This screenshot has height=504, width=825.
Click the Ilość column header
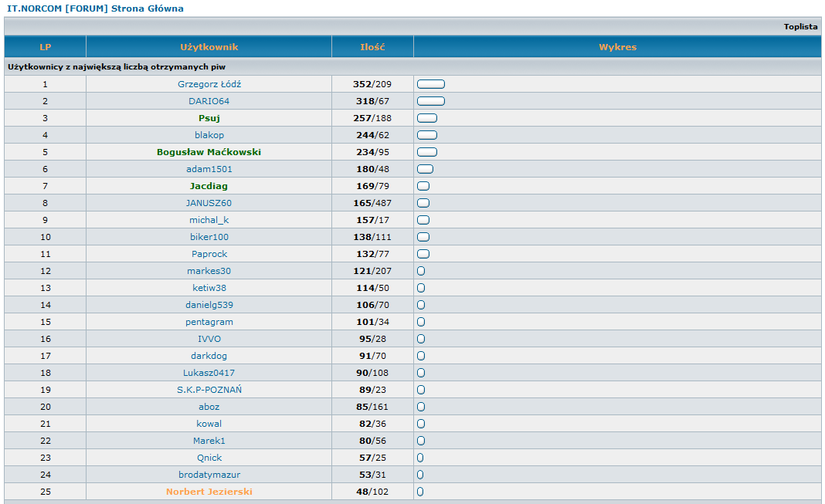372,47
